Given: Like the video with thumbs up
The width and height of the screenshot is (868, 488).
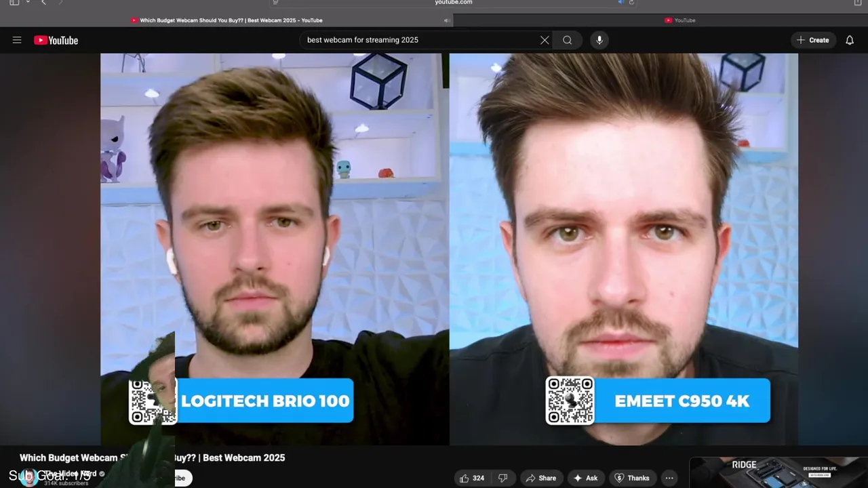Looking at the screenshot, I should pos(472,478).
